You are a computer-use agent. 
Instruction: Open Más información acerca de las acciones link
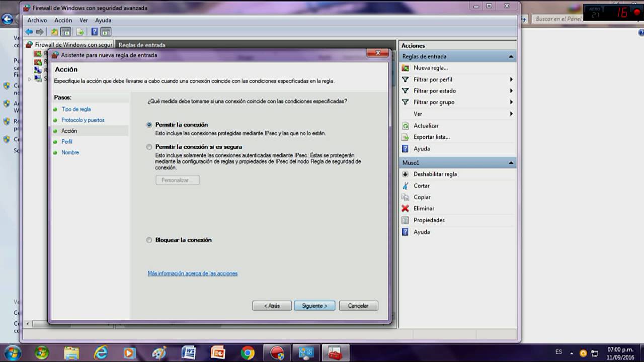click(193, 274)
